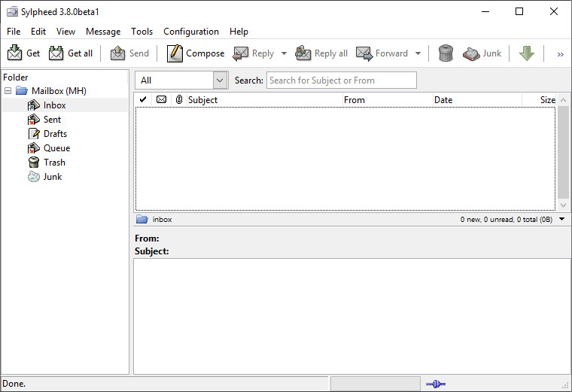Sort messages by From column

click(388, 99)
